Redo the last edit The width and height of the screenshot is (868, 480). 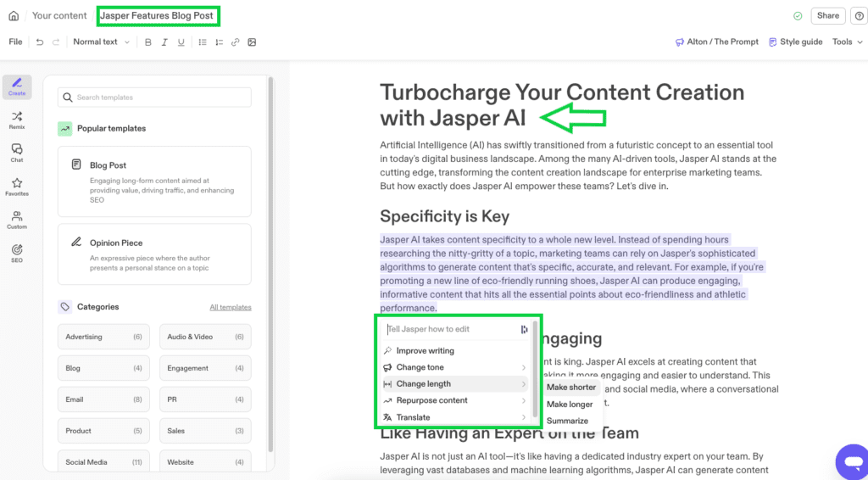click(56, 42)
